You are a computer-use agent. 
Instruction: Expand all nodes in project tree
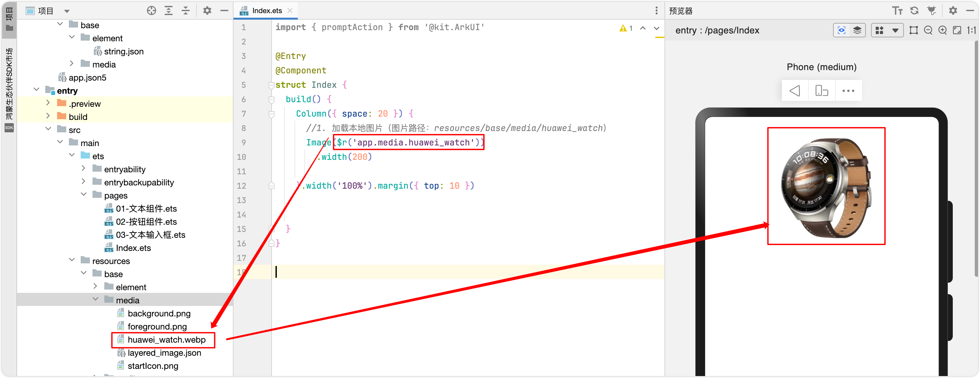(169, 10)
